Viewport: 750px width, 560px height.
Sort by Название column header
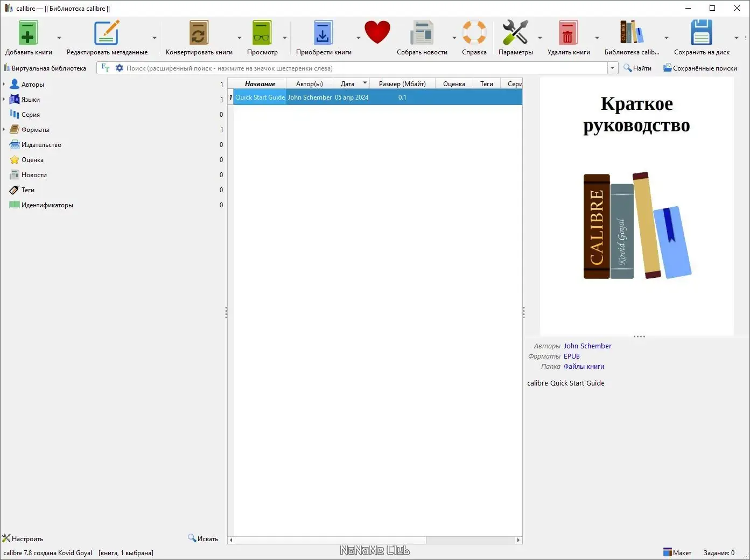(x=260, y=83)
